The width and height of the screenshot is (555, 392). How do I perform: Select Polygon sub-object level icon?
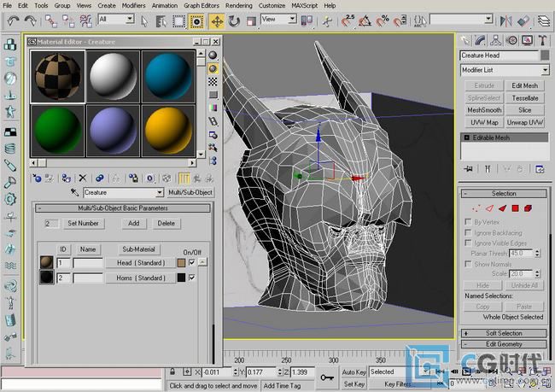[x=515, y=208]
